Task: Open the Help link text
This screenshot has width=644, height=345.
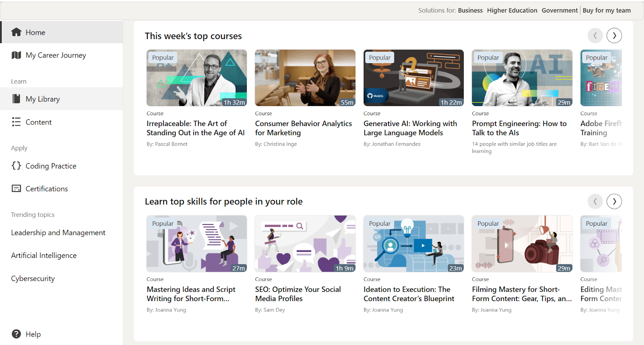Action: click(33, 334)
